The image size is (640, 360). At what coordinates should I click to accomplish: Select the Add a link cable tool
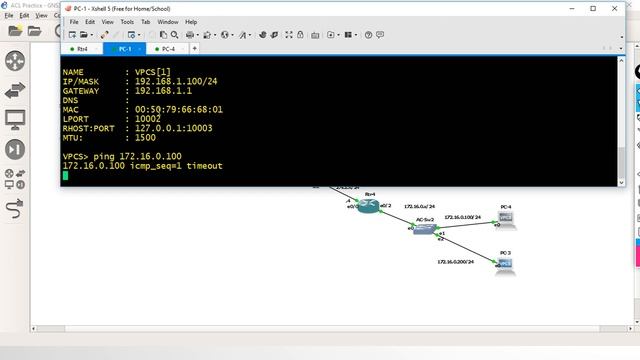tap(15, 209)
